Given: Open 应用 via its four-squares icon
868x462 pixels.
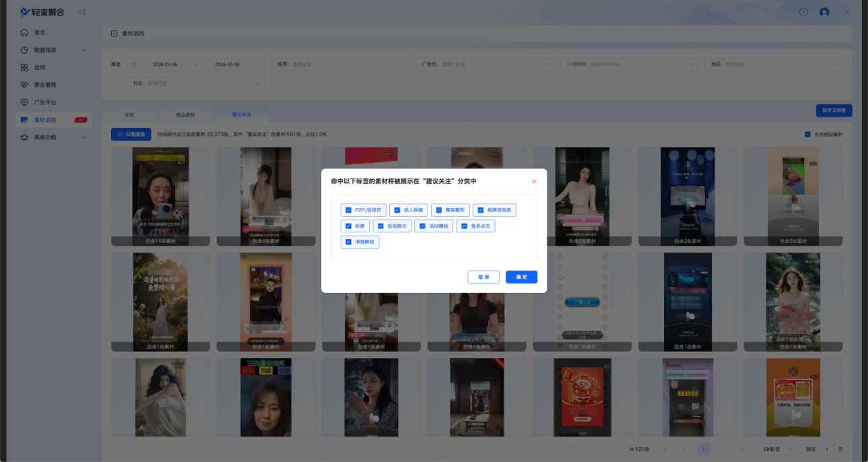Looking at the screenshot, I should pyautogui.click(x=24, y=68).
